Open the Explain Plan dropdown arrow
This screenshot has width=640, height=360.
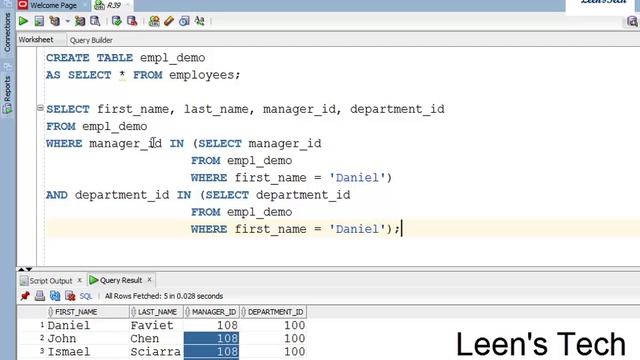click(67, 21)
